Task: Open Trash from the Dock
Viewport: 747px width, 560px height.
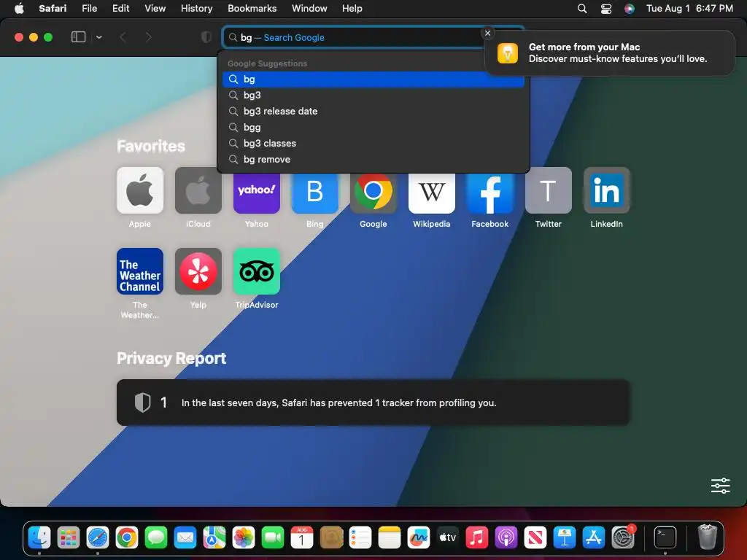Action: [708, 537]
